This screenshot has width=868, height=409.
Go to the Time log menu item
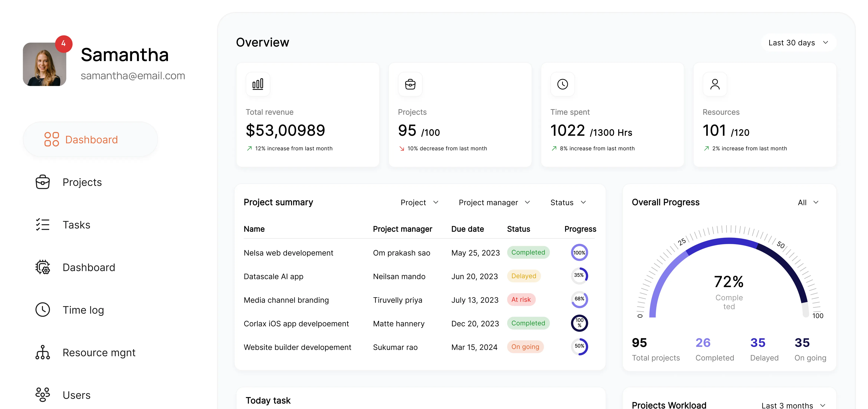83,310
